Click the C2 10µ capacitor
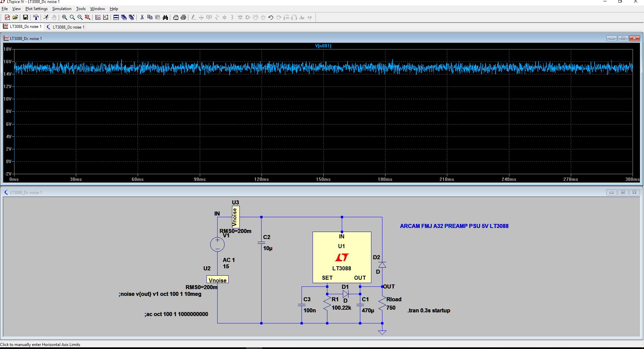The width and height of the screenshot is (644, 349). [261, 242]
